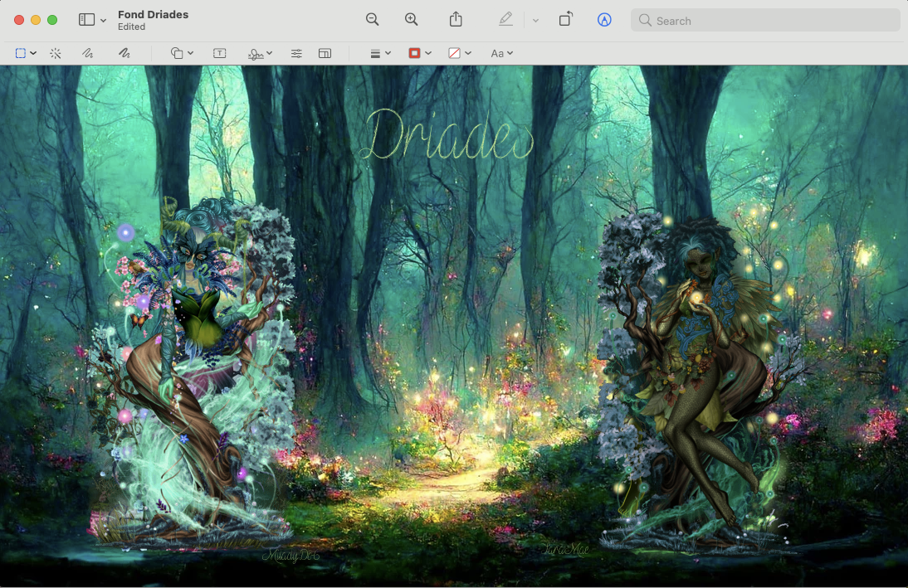Open the Text Style Aa dropdown
Screen dimensions: 908x588
pos(501,53)
